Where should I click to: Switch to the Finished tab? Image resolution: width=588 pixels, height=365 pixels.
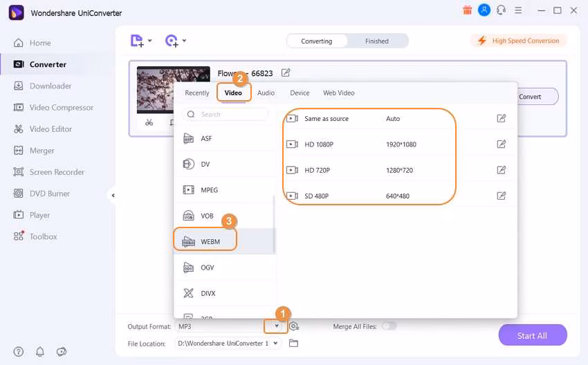tap(377, 41)
